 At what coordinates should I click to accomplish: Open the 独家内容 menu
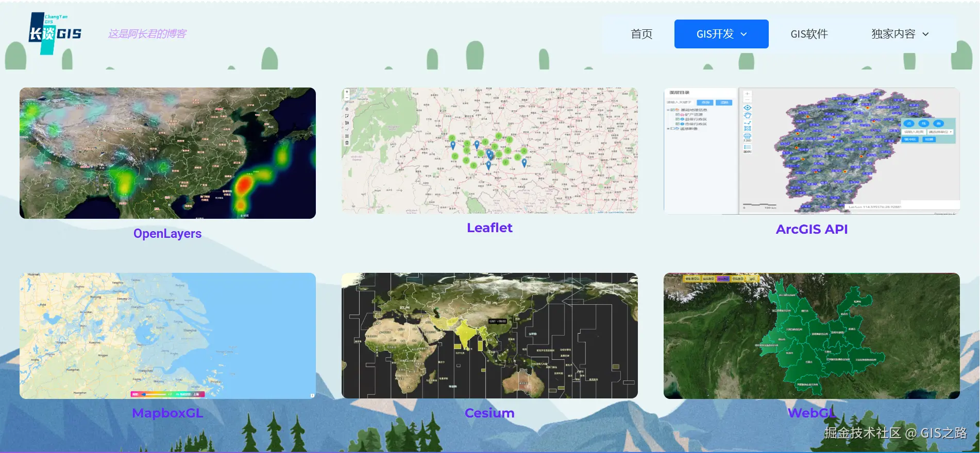tap(900, 34)
